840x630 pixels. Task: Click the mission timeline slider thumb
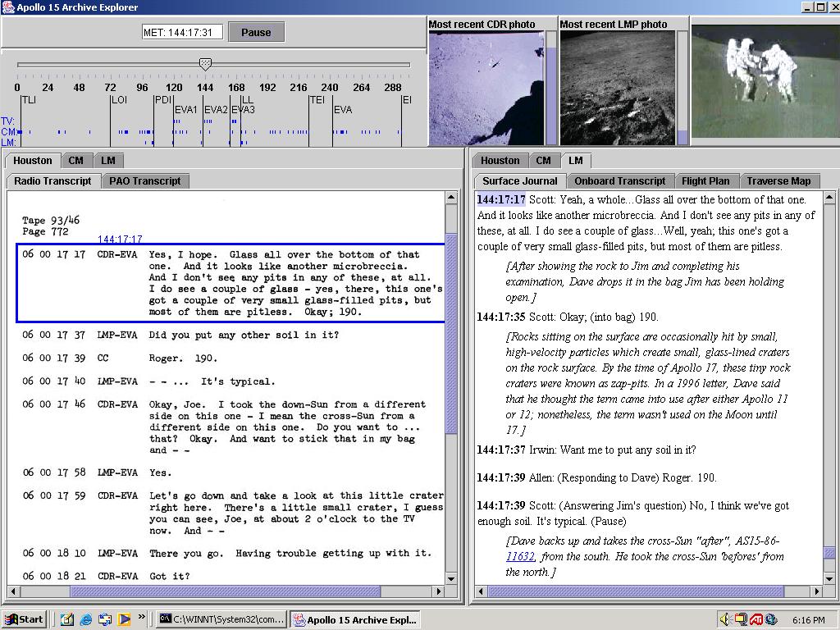point(205,64)
